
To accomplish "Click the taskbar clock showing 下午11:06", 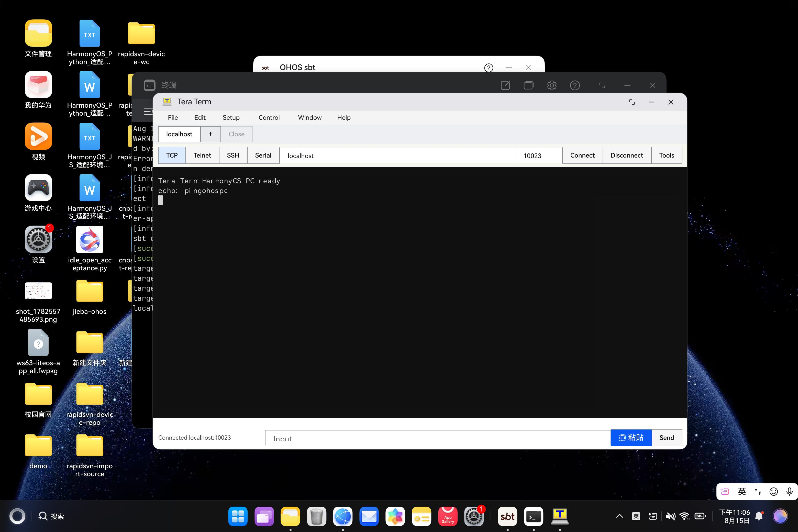I will pyautogui.click(x=735, y=516).
